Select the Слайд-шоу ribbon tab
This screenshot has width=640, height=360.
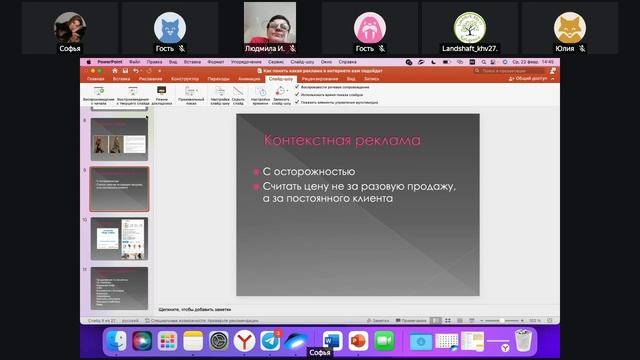[281, 79]
